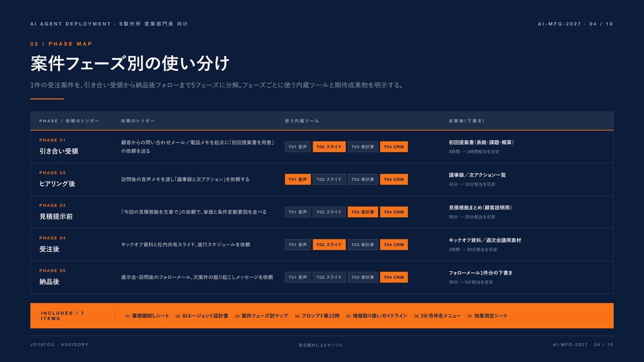644x362 pixels.
Task: Select T04 CRM chip in PHASE 02 row
Action: click(x=394, y=179)
